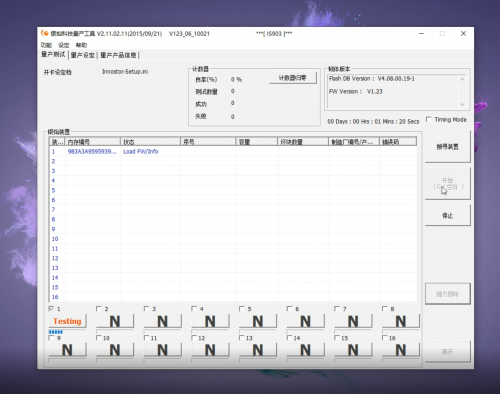Click the N status button under port 3

tap(163, 321)
